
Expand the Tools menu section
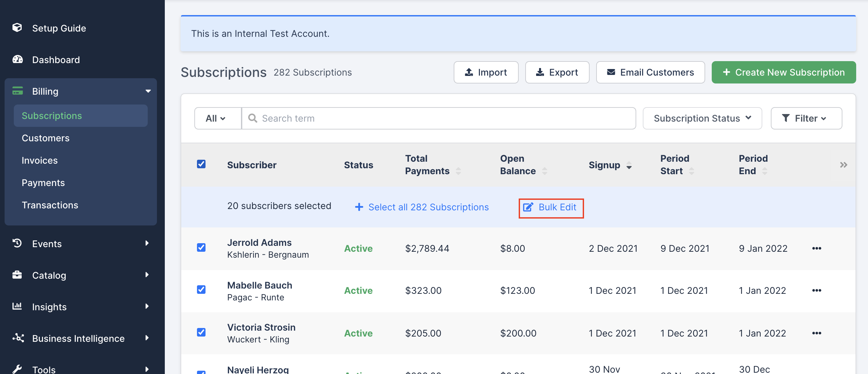147,369
